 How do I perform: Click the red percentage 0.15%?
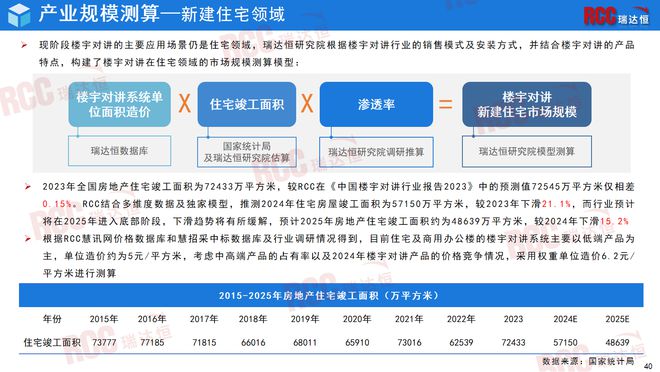coord(57,204)
